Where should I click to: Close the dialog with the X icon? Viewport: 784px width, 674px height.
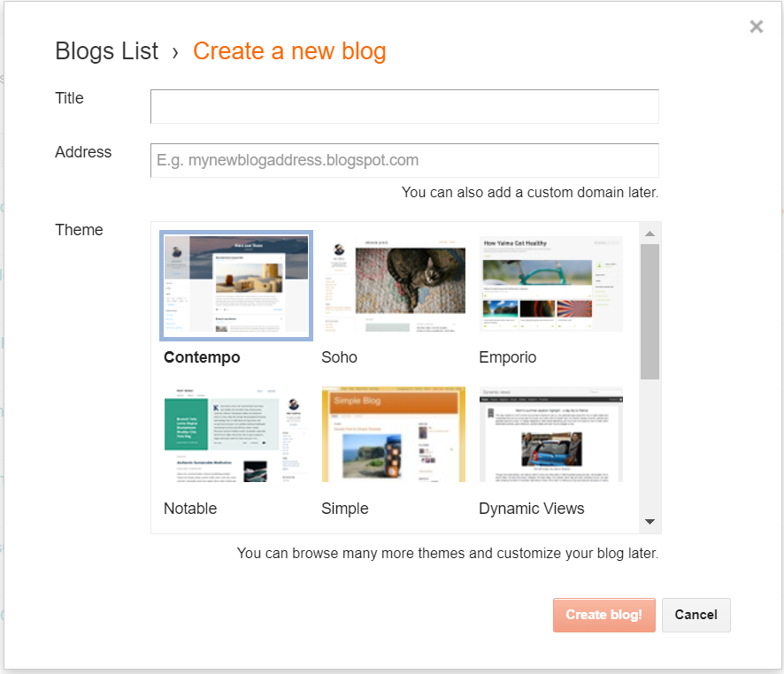coord(757,27)
